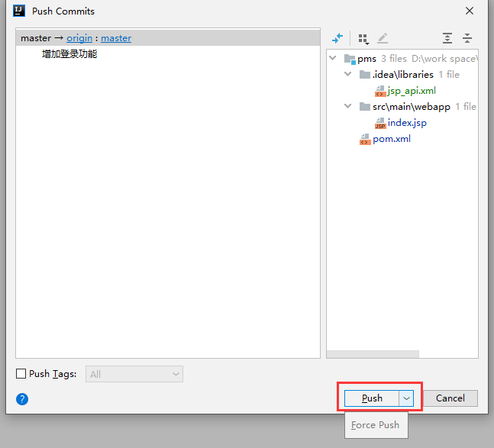This screenshot has width=494, height=448.
Task: Click the horizontal scrollbar in file tree
Action: pos(373,354)
